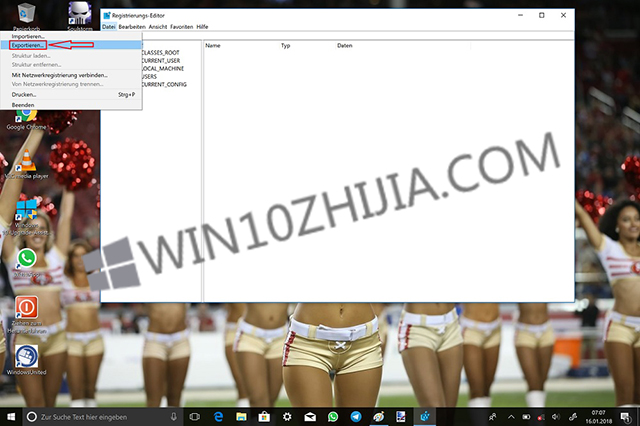This screenshot has height=426, width=640.
Task: Choose Importieren... from the Datei menu
Action: (71, 36)
